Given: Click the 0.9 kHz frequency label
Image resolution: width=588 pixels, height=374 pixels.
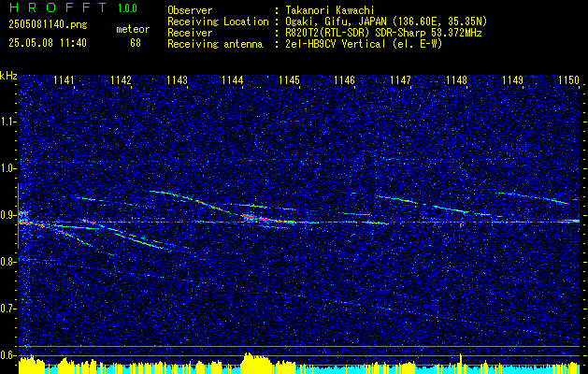Looking at the screenshot, I should [x=7, y=215].
